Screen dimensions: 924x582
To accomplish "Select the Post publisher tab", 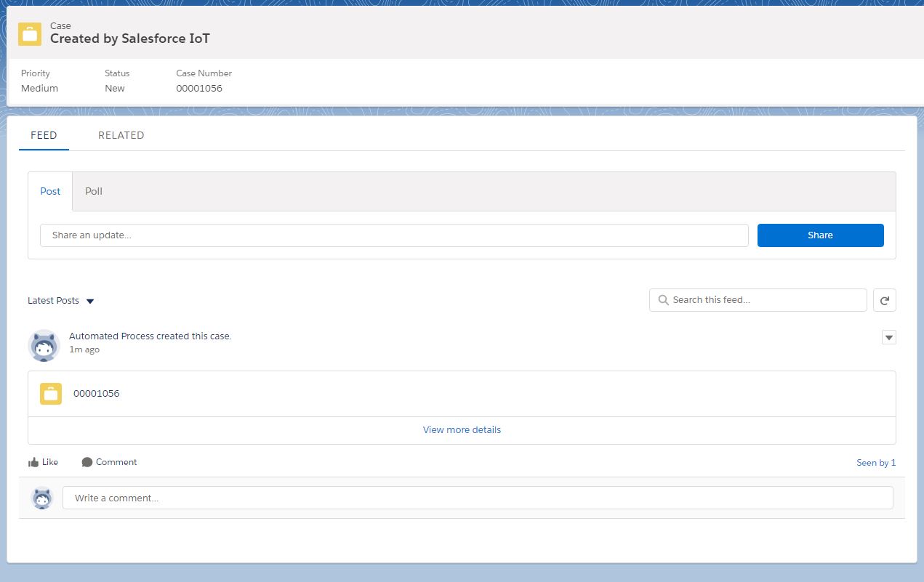I will [50, 191].
